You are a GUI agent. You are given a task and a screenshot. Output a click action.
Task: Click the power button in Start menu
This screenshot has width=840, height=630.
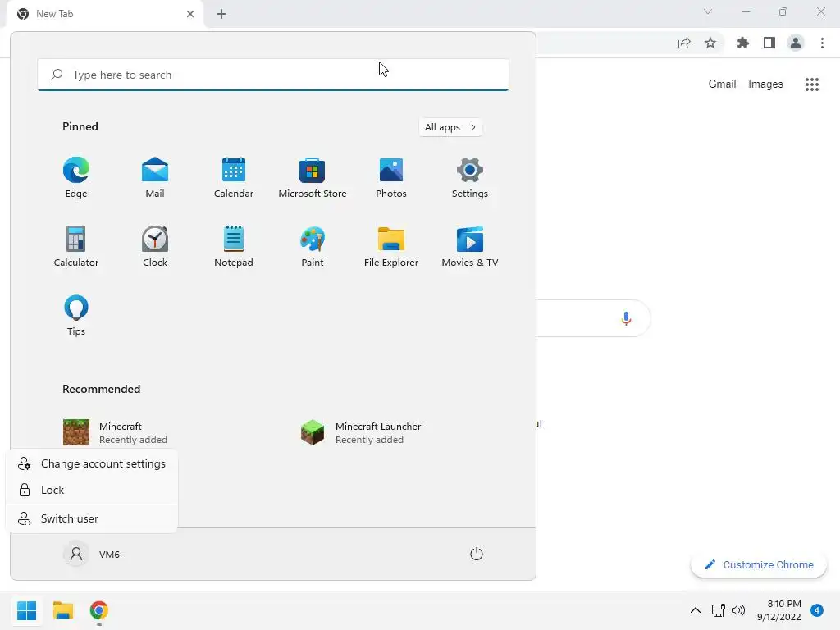477,554
